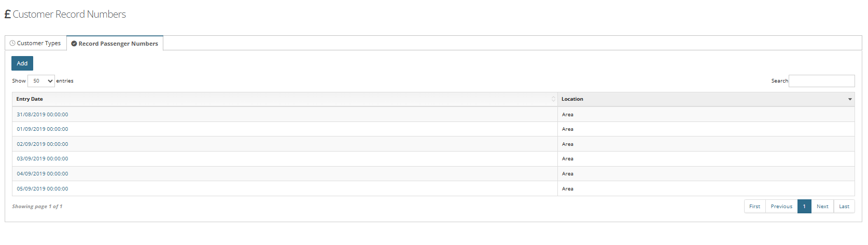The image size is (868, 245).
Task: Open the 01/09/2019 00:00:00 entry
Action: 43,129
